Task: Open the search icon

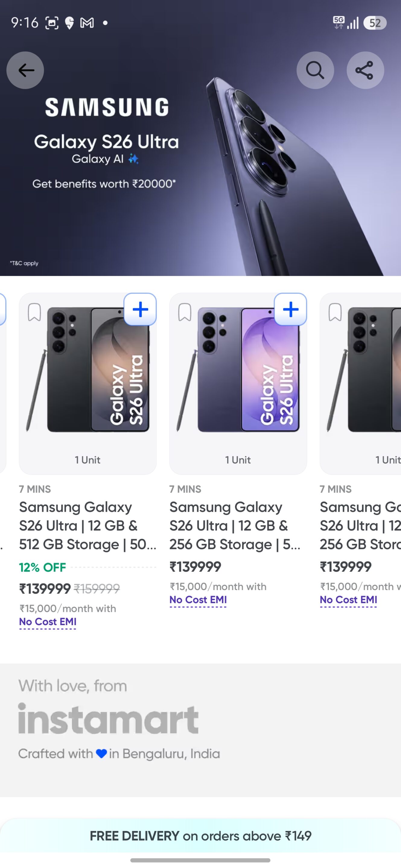Action: [x=315, y=70]
